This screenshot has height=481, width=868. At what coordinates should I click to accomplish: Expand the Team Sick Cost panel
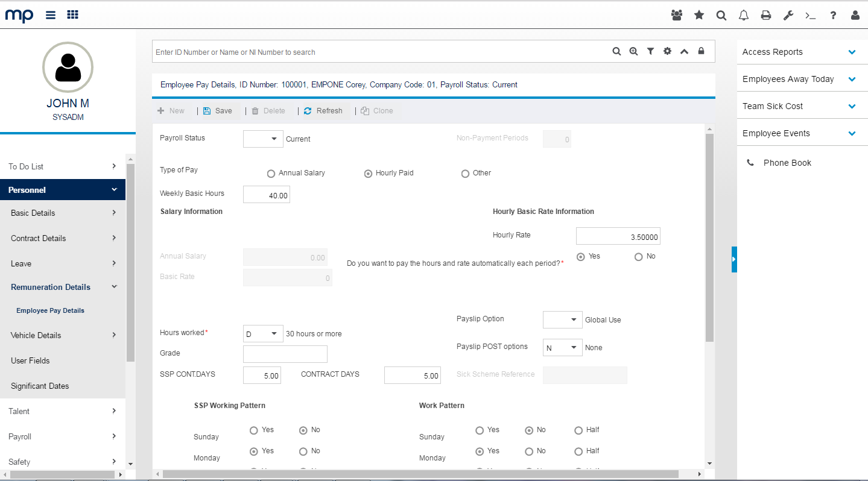pos(852,106)
